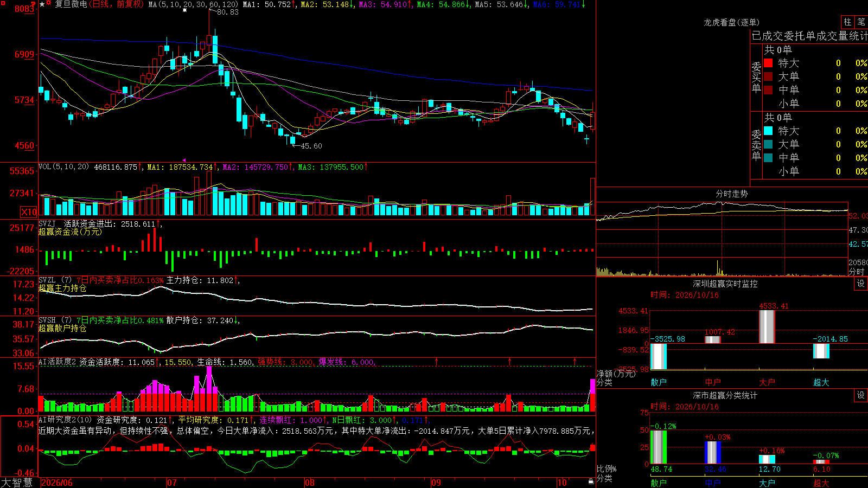Click the 散户 -3525.98 net amount bar

[x=659, y=356]
